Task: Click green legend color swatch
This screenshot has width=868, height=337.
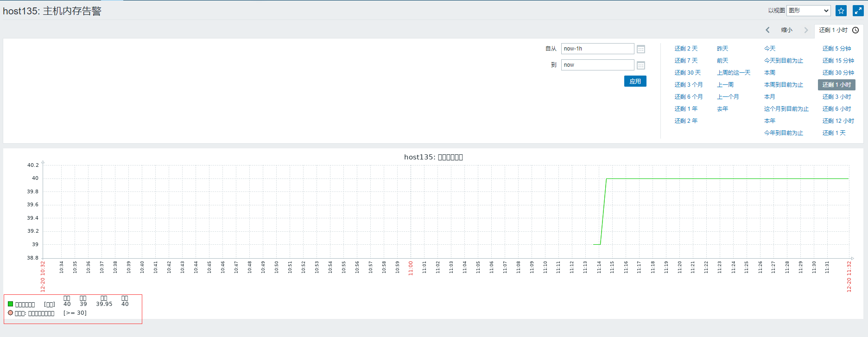Action: coord(10,304)
